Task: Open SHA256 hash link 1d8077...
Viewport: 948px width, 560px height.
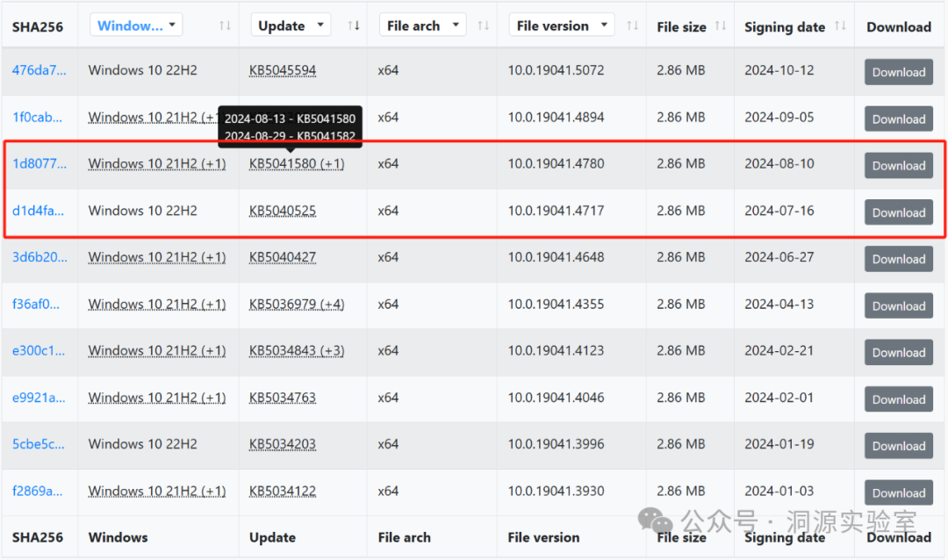Action: click(39, 164)
